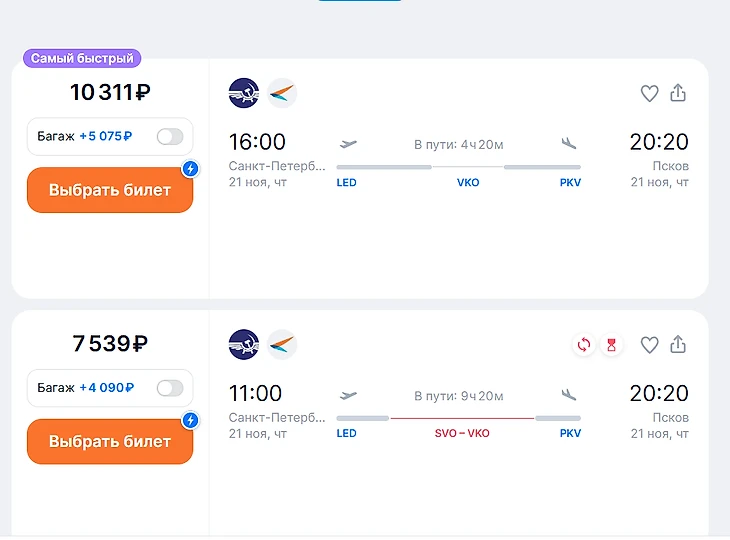Viewport: 730px width, 540px height.
Task: Share the 10 311₽ ticket
Action: [678, 93]
